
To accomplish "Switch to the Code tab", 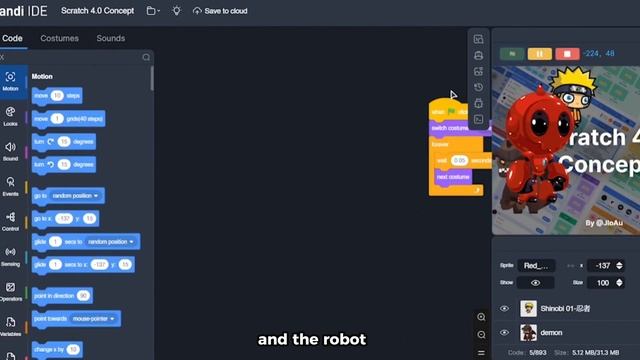I will click(12, 38).
